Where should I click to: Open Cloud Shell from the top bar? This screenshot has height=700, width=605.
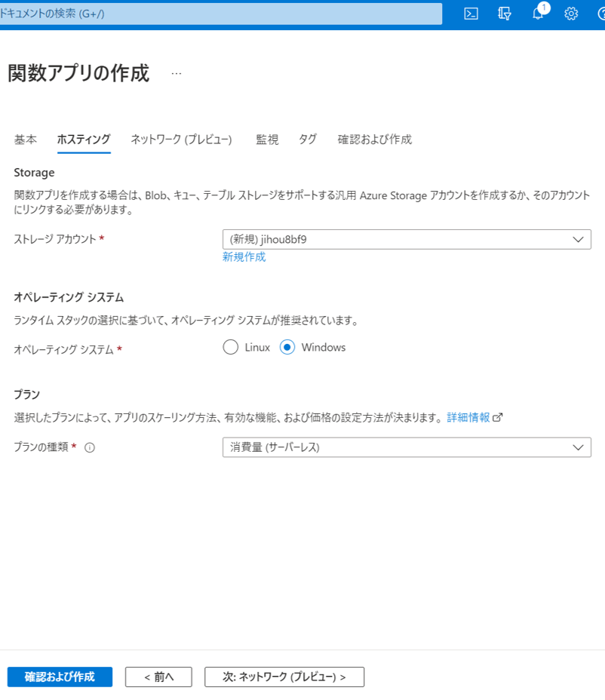[471, 14]
